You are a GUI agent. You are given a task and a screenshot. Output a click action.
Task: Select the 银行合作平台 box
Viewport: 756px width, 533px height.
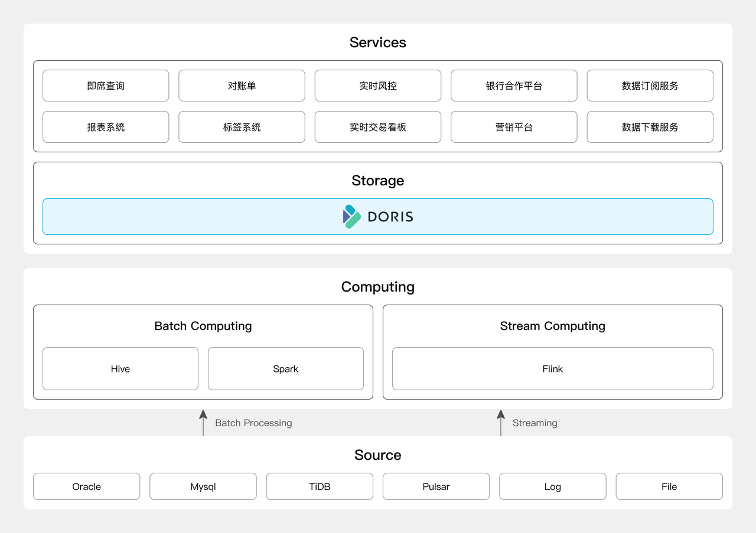coord(514,86)
